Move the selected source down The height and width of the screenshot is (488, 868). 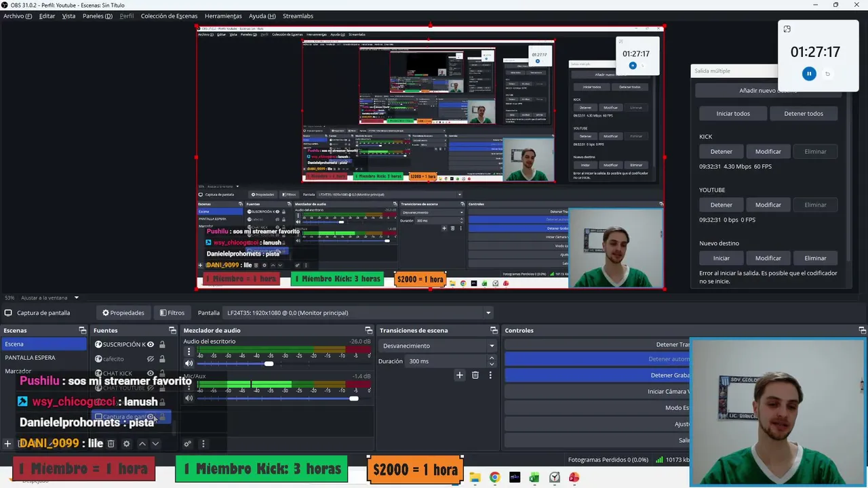click(x=155, y=444)
